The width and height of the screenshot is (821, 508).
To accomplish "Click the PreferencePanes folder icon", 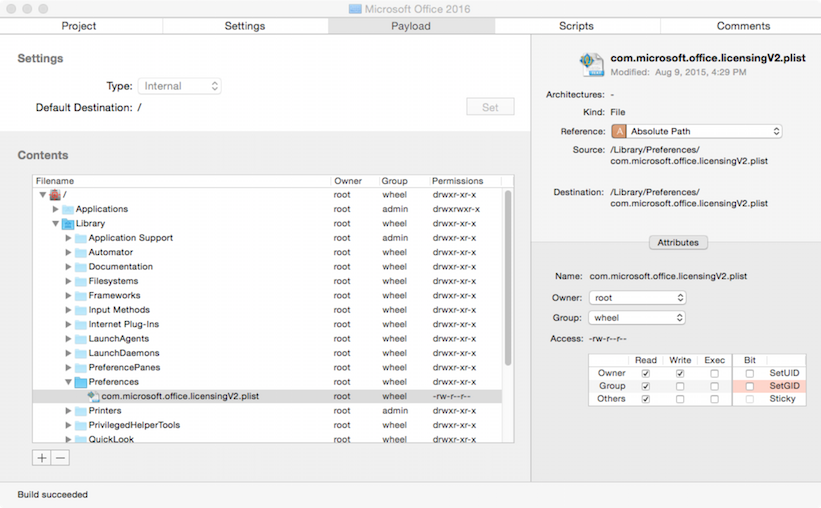I will (x=81, y=368).
